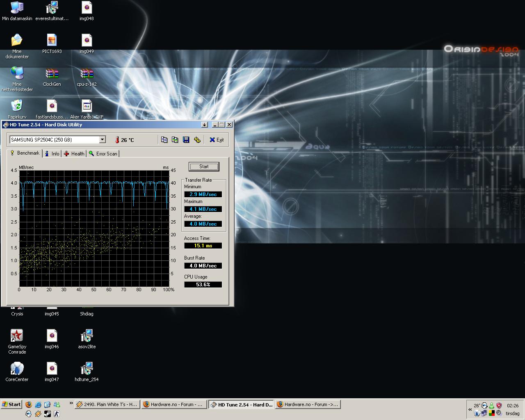Open Mine nettverkssteder desktop icon
The height and width of the screenshot is (420, 525).
(x=17, y=79)
